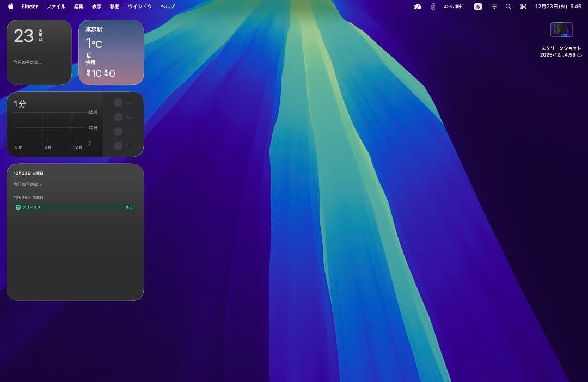Switch the あ Japanese input source
The image size is (588, 382).
coord(477,7)
